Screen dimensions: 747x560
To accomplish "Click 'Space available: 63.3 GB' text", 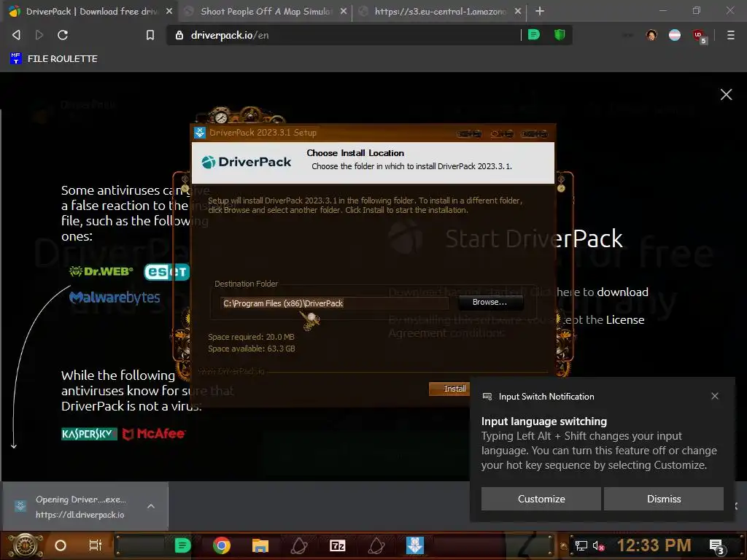I will pyautogui.click(x=252, y=349).
